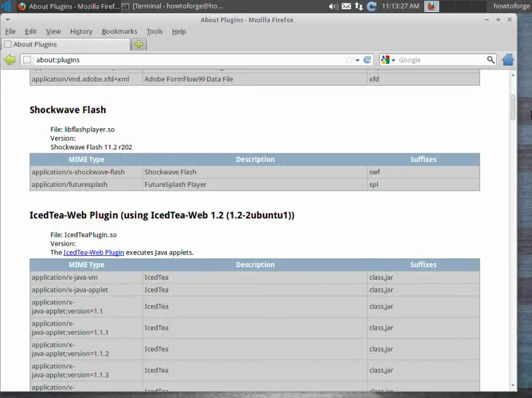Click the 'xfd' suffix cell
The height and width of the screenshot is (398, 532).
pyautogui.click(x=424, y=79)
